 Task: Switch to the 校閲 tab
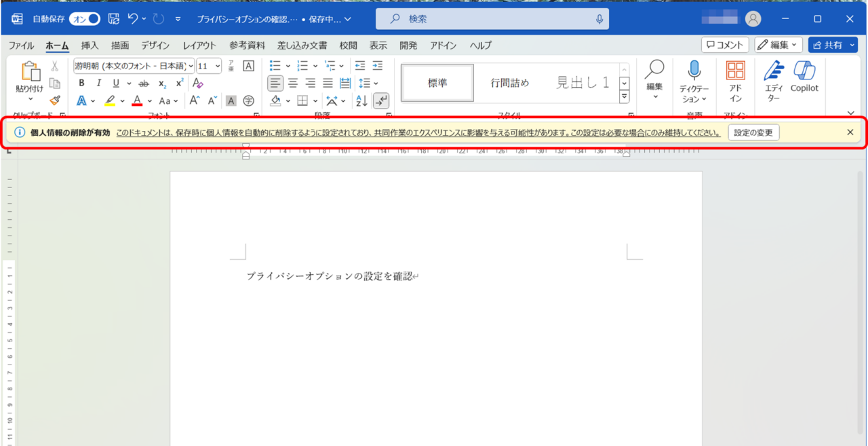pyautogui.click(x=348, y=45)
